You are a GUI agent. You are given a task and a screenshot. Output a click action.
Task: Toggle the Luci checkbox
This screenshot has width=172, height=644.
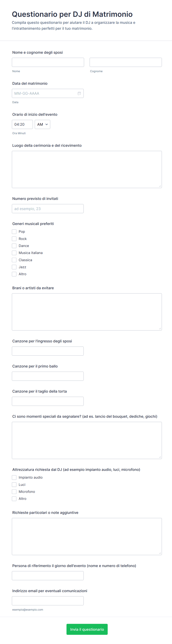tap(14, 485)
